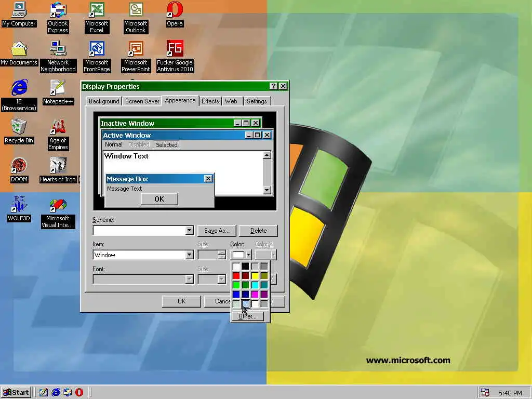Click the Show Desktop quick launch icon

click(x=44, y=392)
